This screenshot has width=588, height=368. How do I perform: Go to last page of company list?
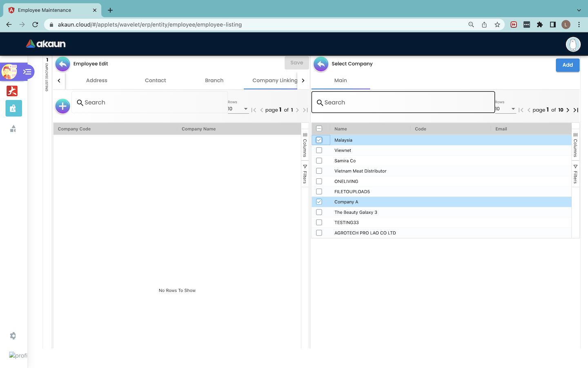[576, 110]
